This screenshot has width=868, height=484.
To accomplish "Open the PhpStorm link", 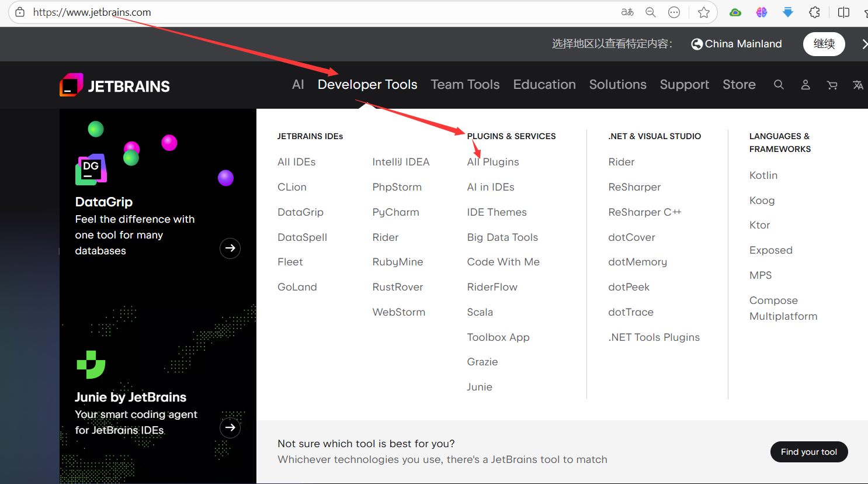I will pyautogui.click(x=397, y=187).
